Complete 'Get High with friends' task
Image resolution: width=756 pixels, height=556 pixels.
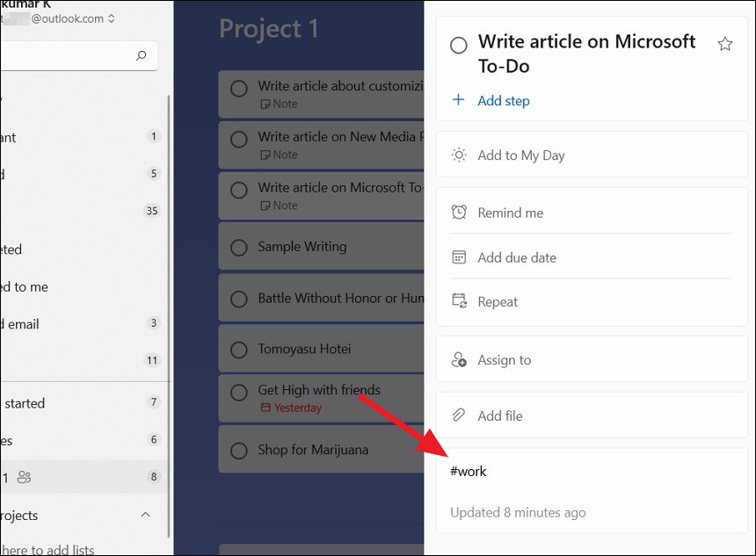(x=238, y=393)
